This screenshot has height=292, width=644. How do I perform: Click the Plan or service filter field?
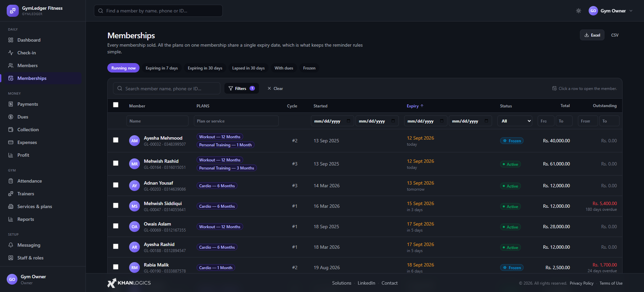pyautogui.click(x=236, y=121)
